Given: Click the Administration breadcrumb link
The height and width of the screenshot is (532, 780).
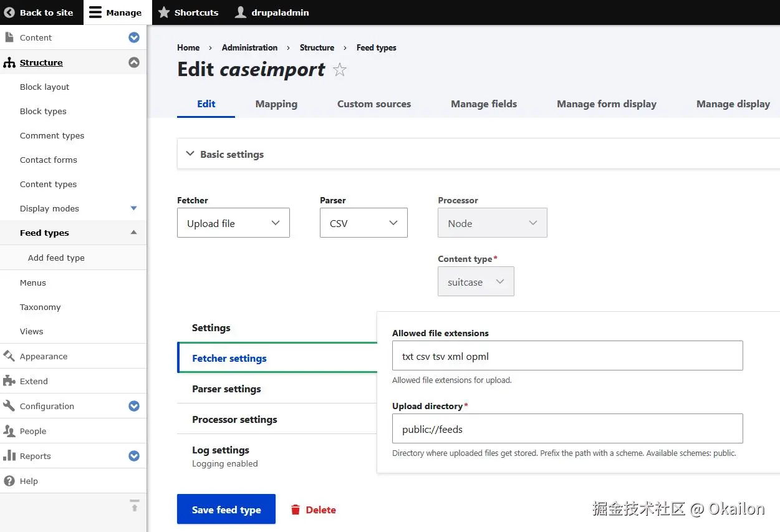Looking at the screenshot, I should click(249, 47).
